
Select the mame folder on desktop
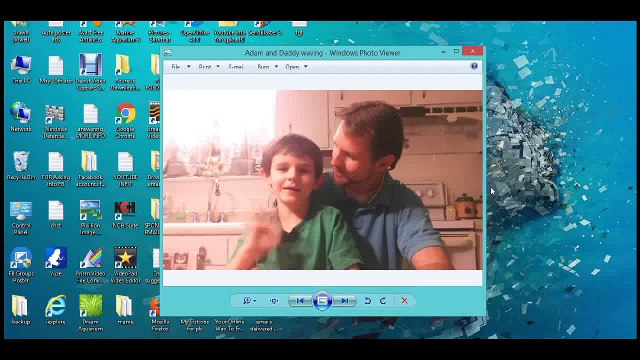(125, 310)
